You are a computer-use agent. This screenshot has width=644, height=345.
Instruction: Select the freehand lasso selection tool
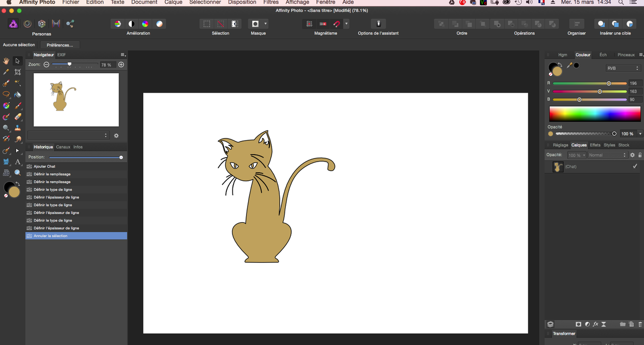pyautogui.click(x=6, y=94)
